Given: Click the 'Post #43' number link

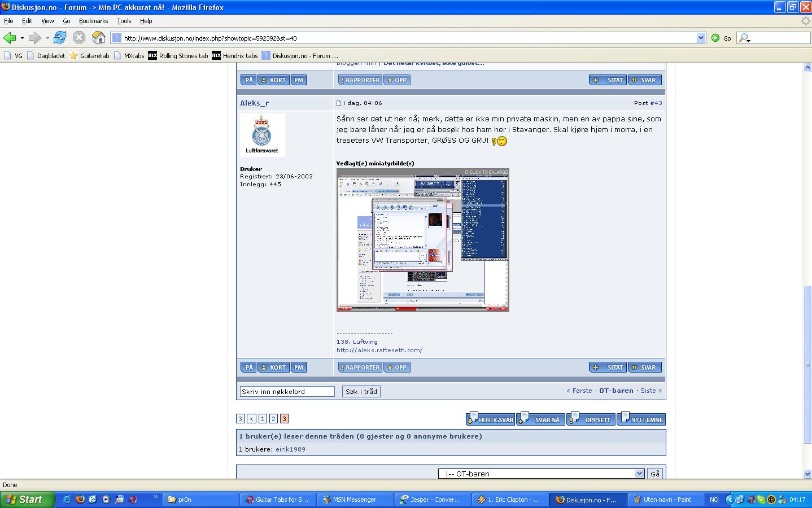Looking at the screenshot, I should coord(656,103).
